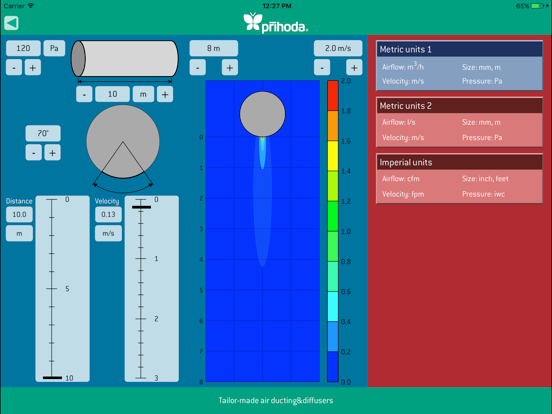Choose the Imperial units option
Viewport: 552px width, 414px height.
click(x=459, y=178)
